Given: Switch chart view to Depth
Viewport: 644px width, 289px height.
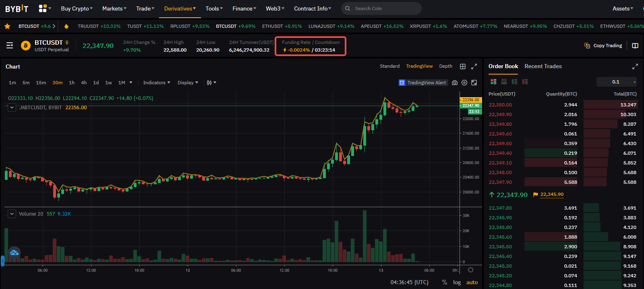Looking at the screenshot, I should click(x=445, y=66).
